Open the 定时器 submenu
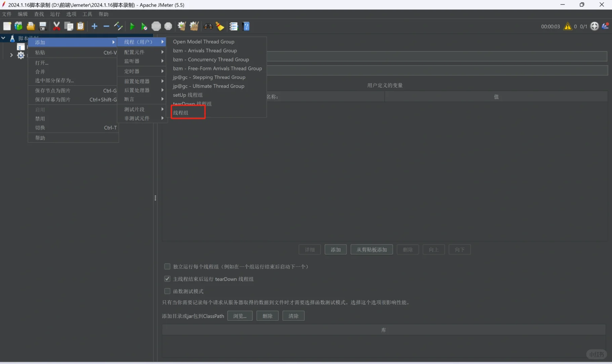Image resolution: width=612 pixels, height=364 pixels. click(142, 71)
